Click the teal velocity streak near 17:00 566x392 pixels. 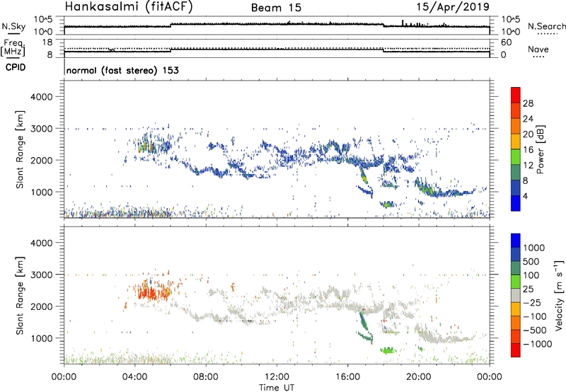tap(363, 321)
